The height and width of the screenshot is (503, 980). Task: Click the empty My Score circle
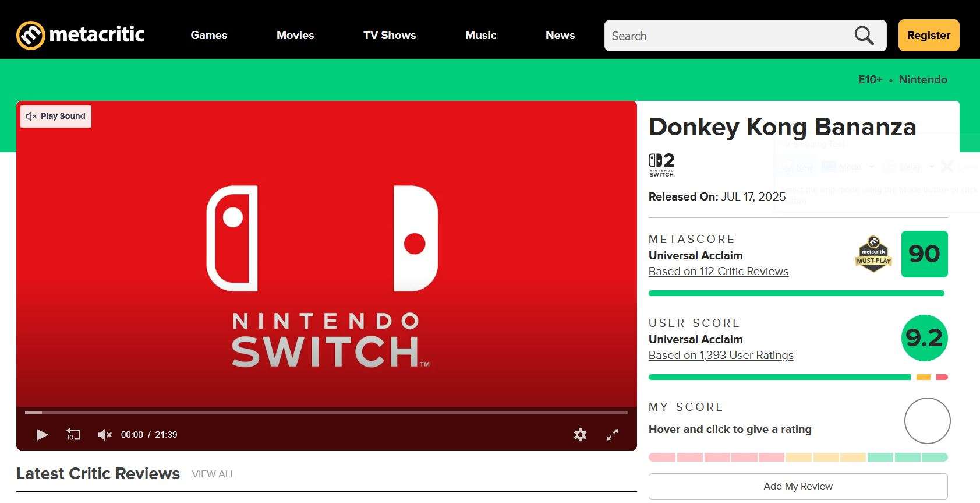click(927, 421)
